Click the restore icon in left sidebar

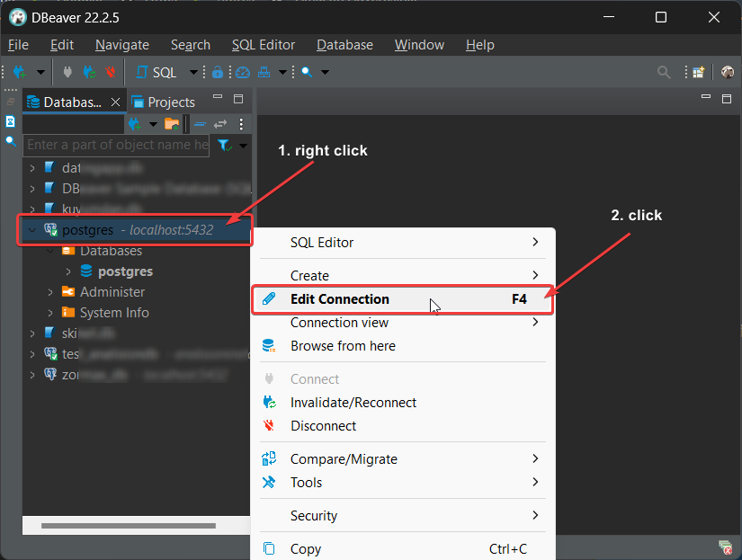click(11, 102)
